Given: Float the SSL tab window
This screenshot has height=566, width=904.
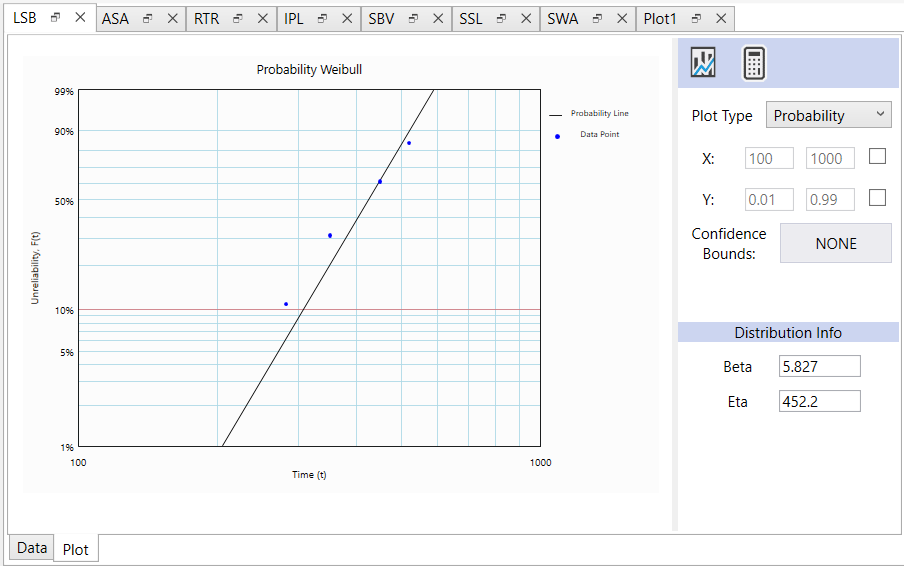Looking at the screenshot, I should 502,18.
